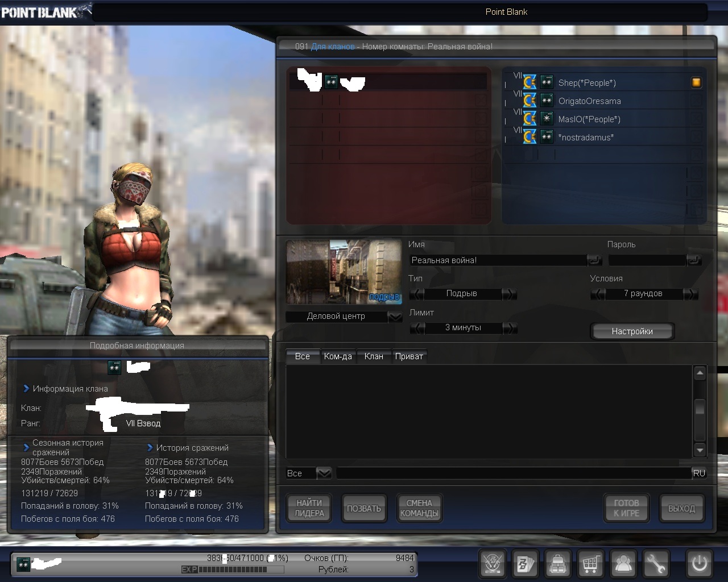Switch to the Приват chat tab
This screenshot has width=728, height=582.
click(409, 356)
